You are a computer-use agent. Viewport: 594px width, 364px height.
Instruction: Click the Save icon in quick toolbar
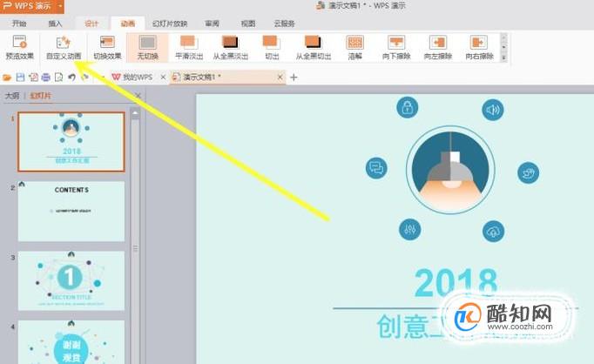20,78
